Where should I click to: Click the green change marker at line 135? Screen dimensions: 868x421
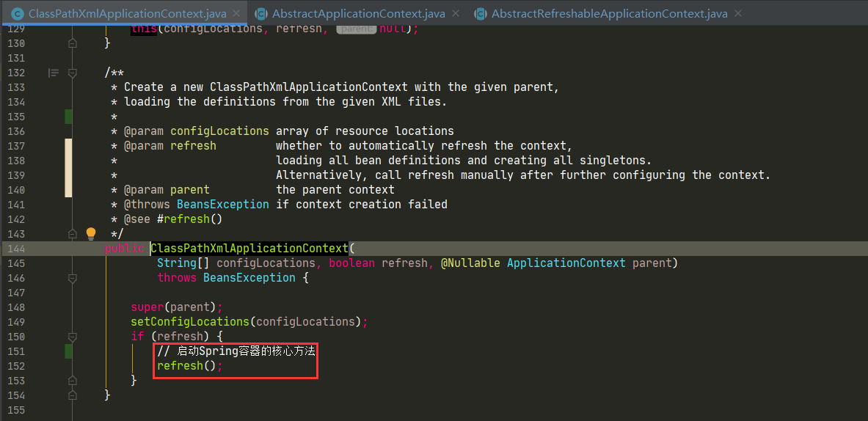(x=69, y=116)
